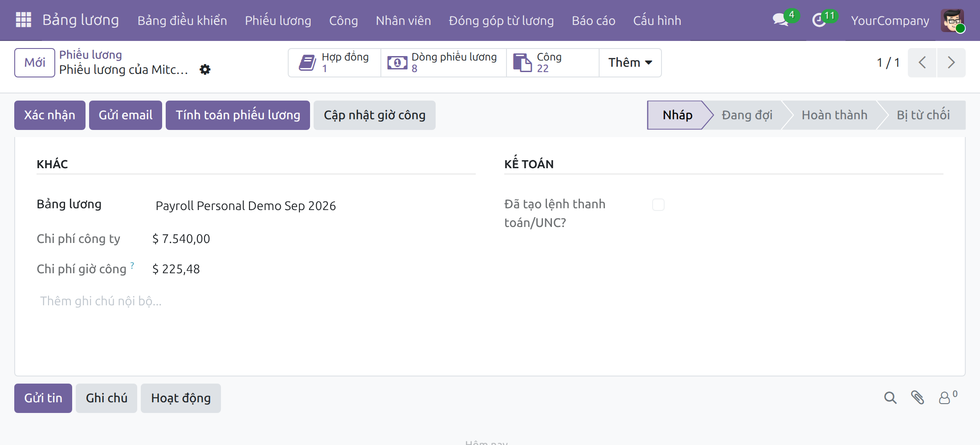Go to the next record arrow
This screenshot has width=980, height=445.
tap(951, 62)
